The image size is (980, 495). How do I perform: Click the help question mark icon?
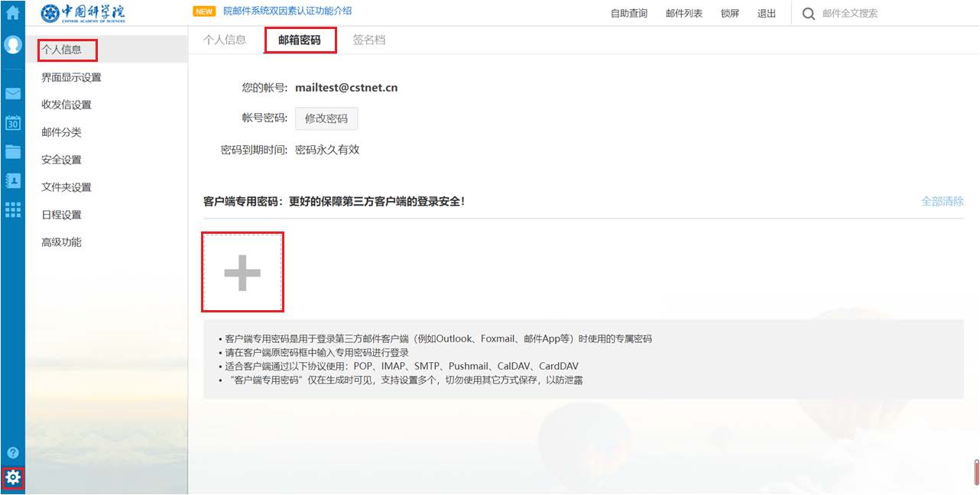pyautogui.click(x=12, y=452)
